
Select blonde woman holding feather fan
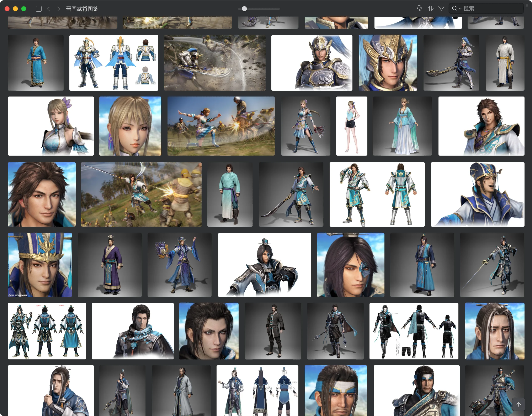point(306,126)
